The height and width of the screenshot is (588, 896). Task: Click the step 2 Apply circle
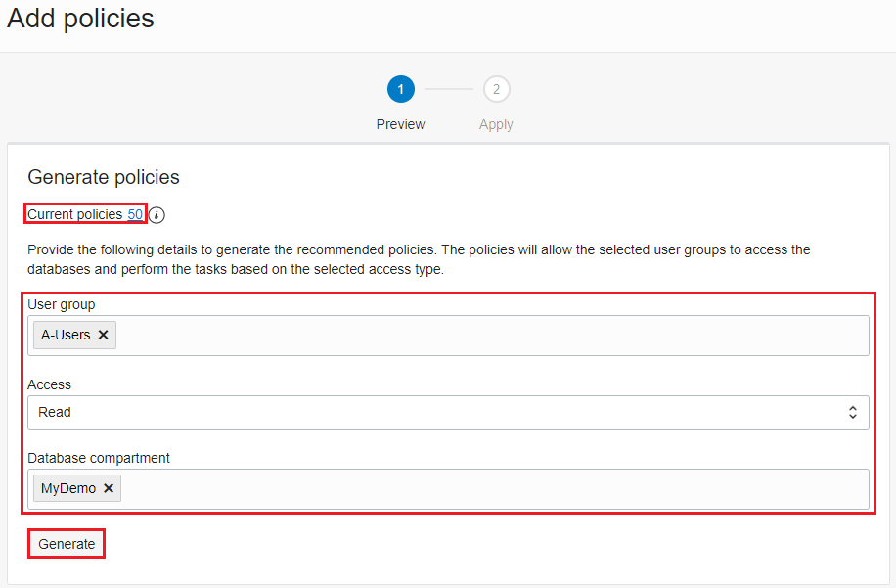click(496, 88)
